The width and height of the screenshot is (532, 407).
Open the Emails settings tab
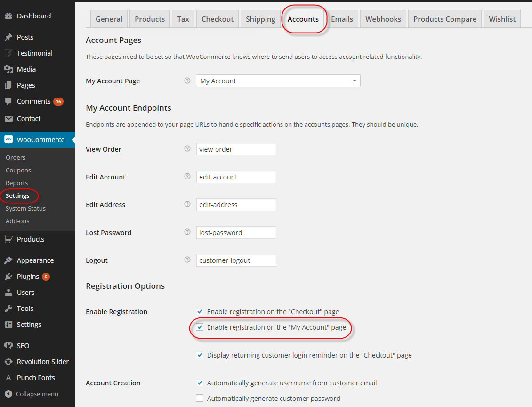pyautogui.click(x=342, y=19)
